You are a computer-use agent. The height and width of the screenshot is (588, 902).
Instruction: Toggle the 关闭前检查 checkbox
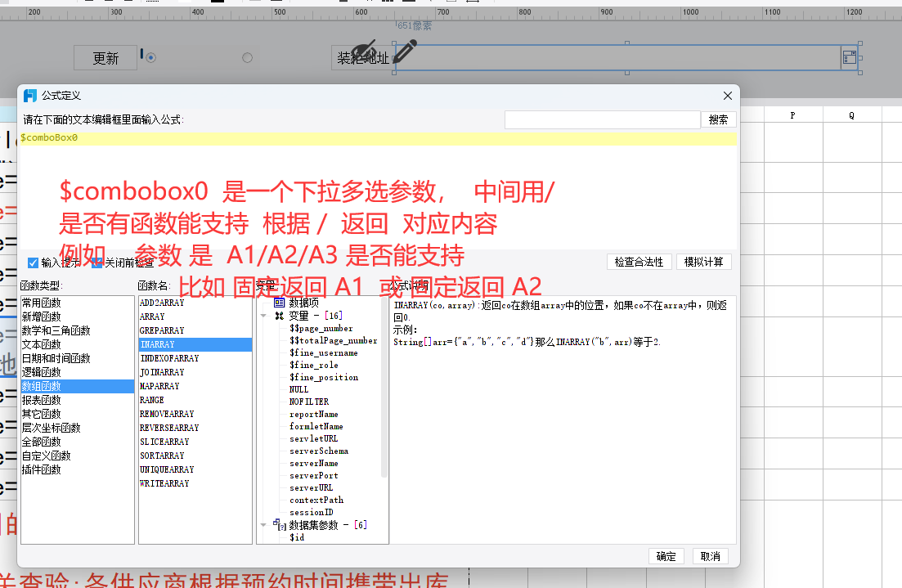coord(96,263)
